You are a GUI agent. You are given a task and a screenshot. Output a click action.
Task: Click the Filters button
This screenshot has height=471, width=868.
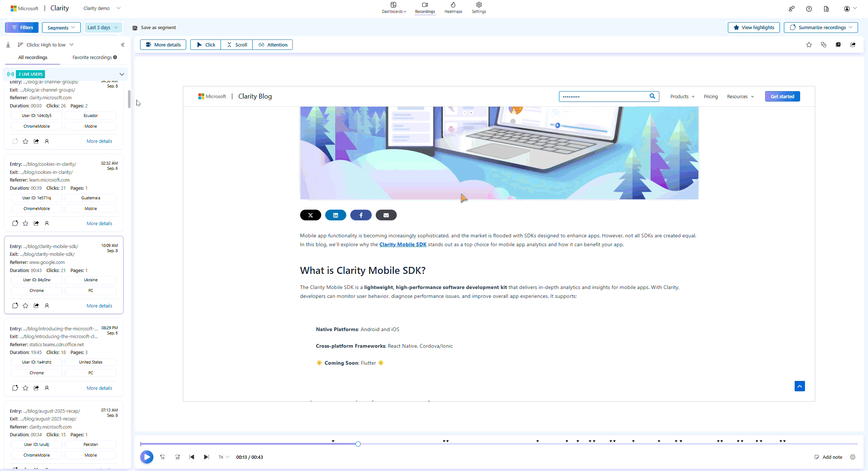pyautogui.click(x=22, y=27)
